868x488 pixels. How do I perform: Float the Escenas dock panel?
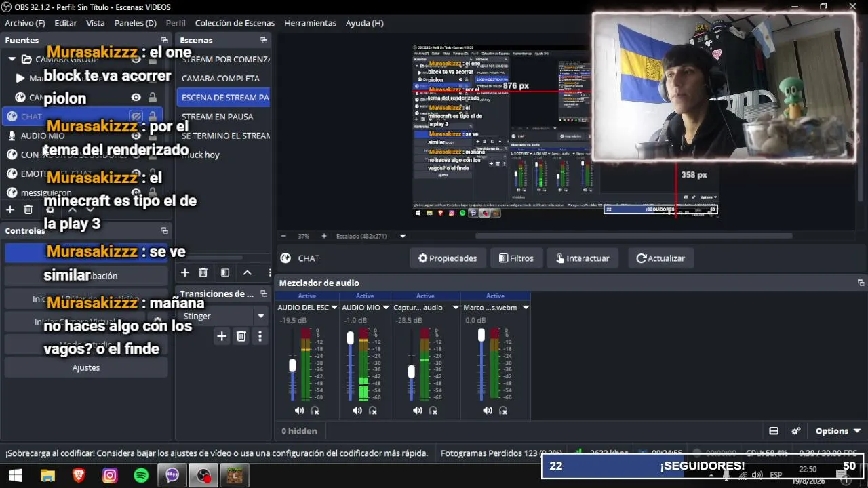click(x=264, y=41)
